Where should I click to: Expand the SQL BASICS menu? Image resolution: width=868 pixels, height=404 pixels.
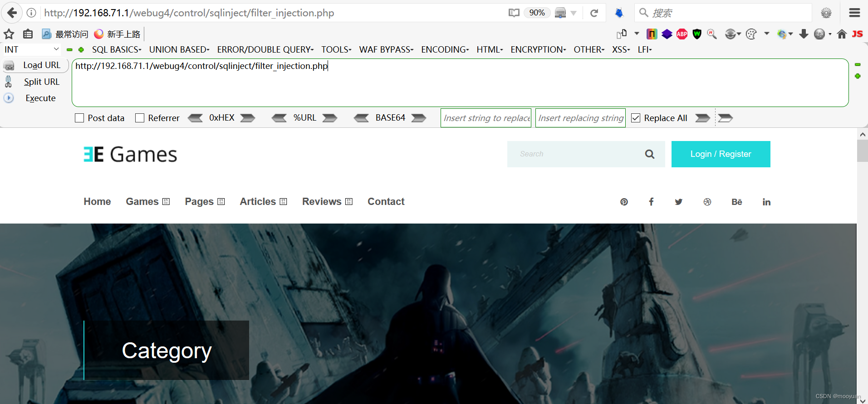point(117,49)
